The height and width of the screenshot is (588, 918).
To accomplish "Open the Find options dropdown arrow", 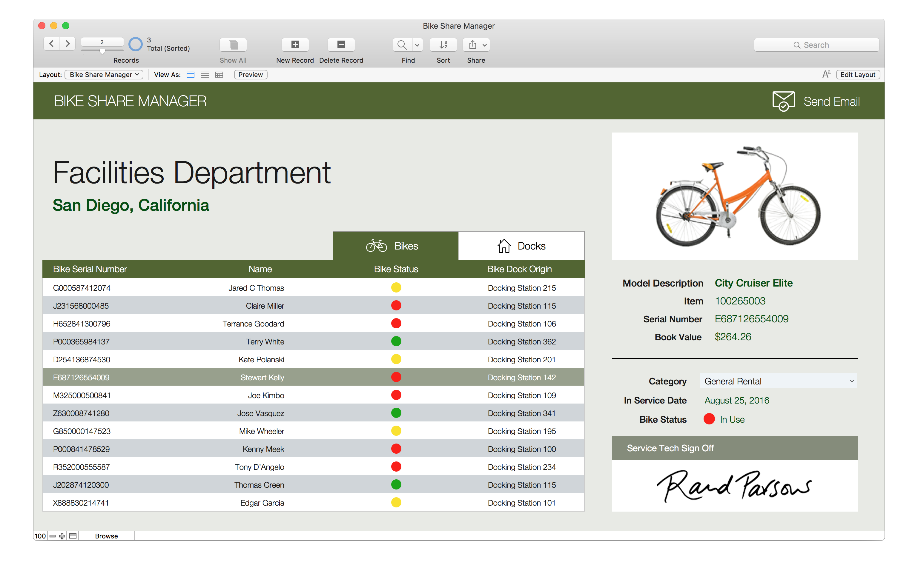I will point(417,45).
